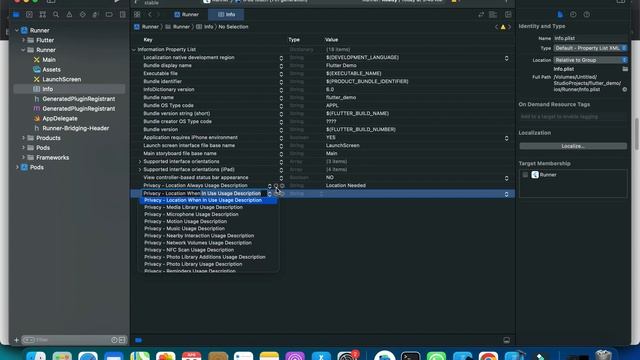This screenshot has height=360, width=640.
Task: Choose Privacy - Motion Usage Description
Action: tap(185, 222)
